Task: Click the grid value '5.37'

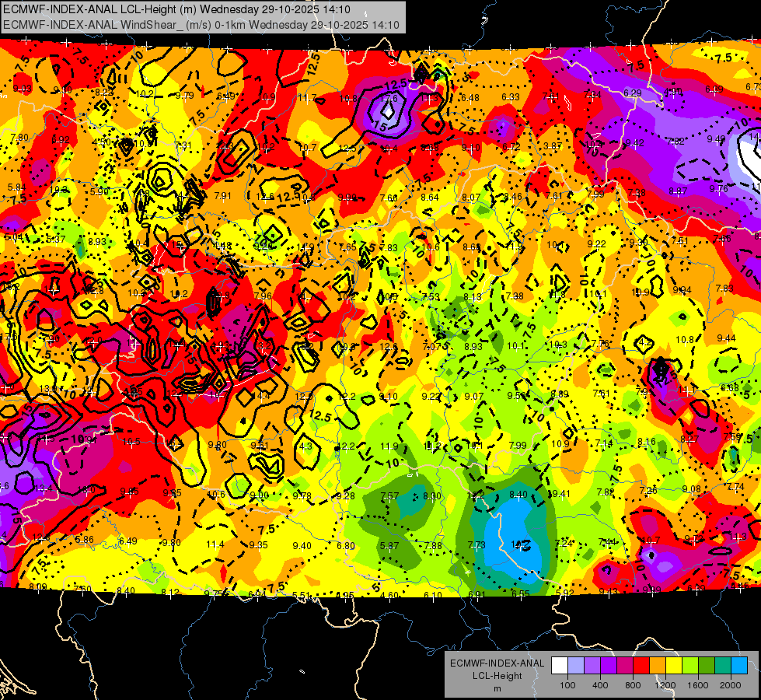Action: pos(56,239)
